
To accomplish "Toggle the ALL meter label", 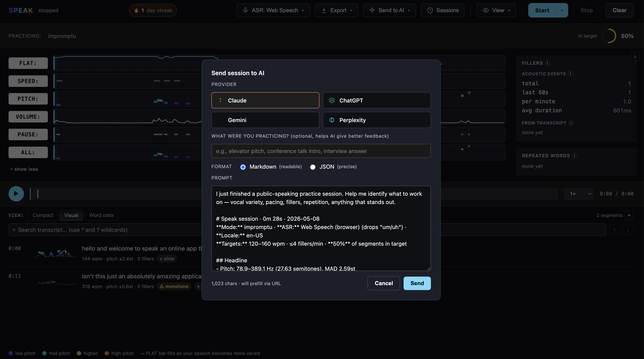I will 28,152.
